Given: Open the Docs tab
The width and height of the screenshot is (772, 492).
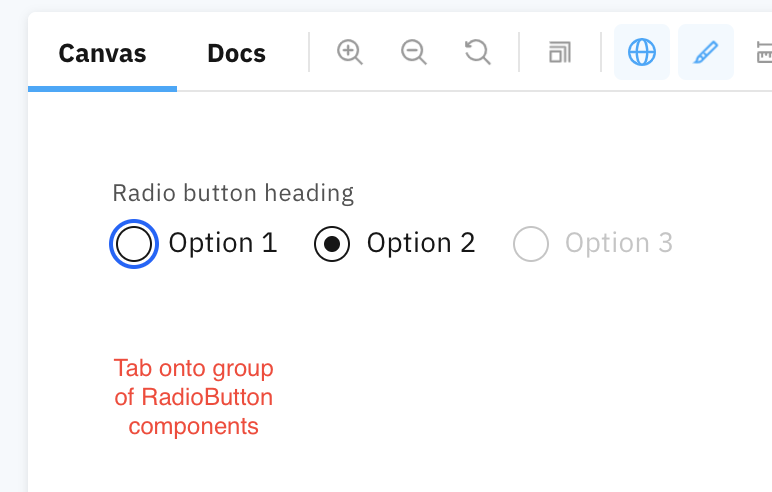Looking at the screenshot, I should [236, 53].
